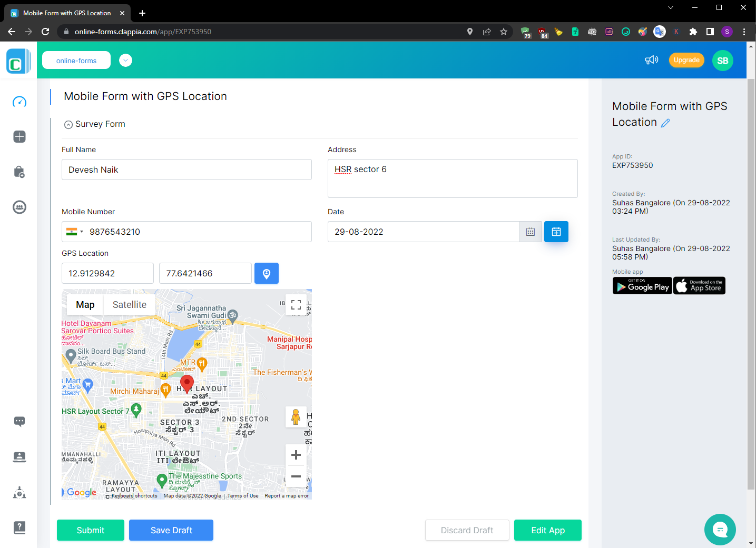The height and width of the screenshot is (548, 756).
Task: Click the app store bag icon in sidebar
Action: pyautogui.click(x=19, y=172)
